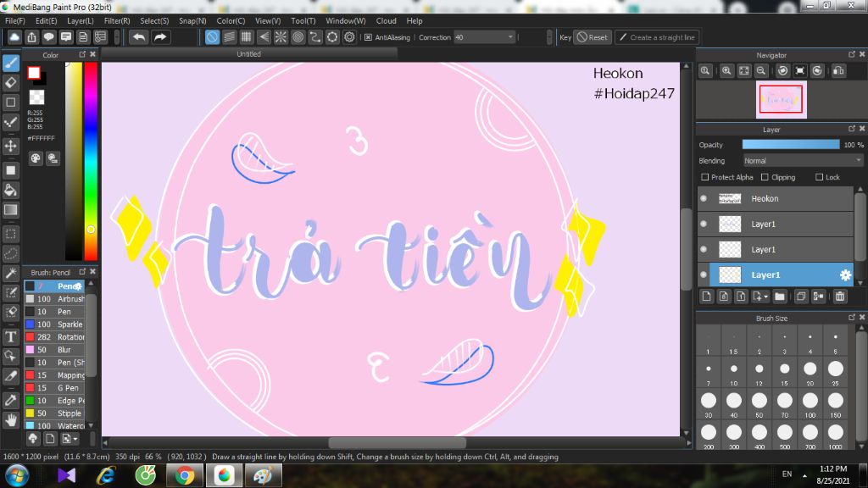Open the Filter menu
868x488 pixels.
pos(117,20)
